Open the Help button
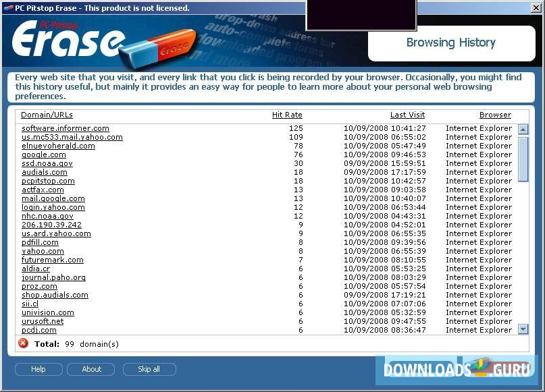The image size is (545, 392). click(x=38, y=369)
